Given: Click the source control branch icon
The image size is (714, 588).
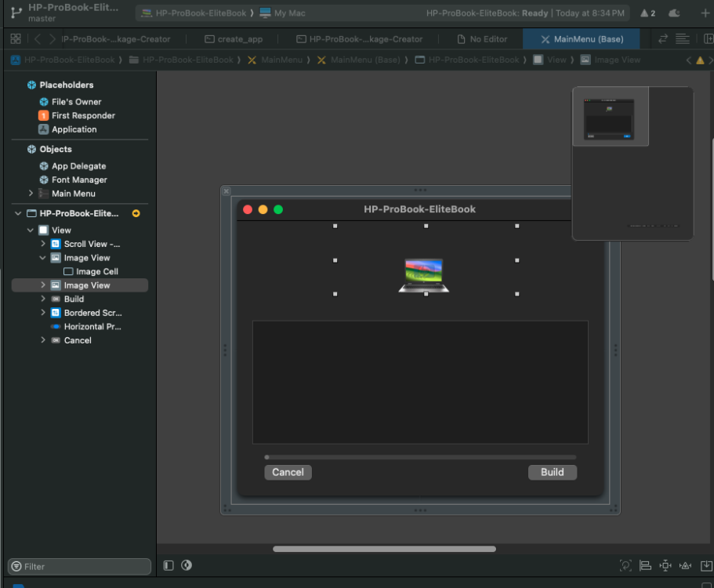Looking at the screenshot, I should (x=16, y=13).
